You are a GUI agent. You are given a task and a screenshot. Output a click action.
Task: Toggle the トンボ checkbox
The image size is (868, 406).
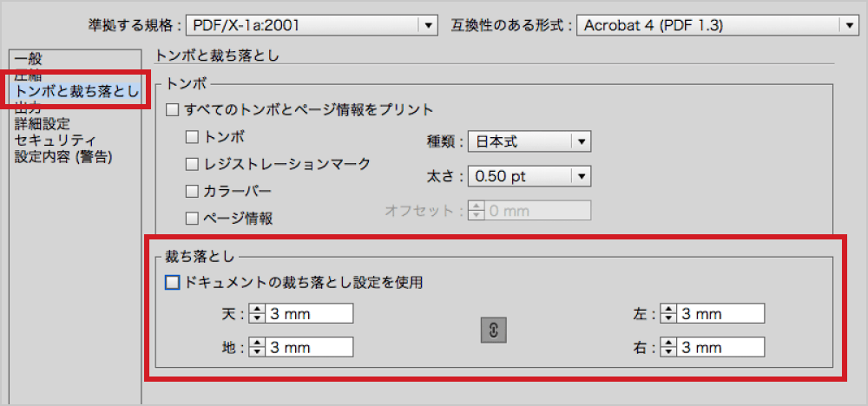point(193,137)
